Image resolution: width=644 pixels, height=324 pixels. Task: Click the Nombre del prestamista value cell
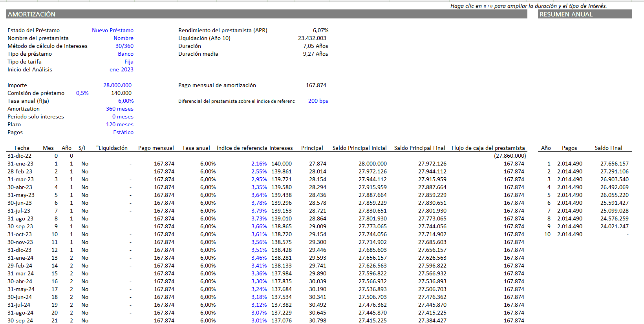click(123, 38)
